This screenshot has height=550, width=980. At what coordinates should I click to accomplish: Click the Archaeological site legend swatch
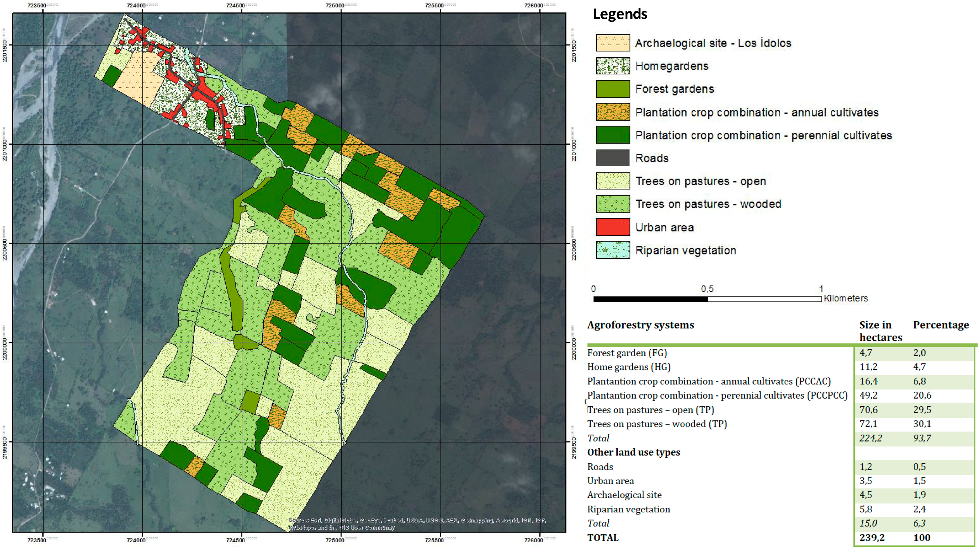pyautogui.click(x=612, y=43)
